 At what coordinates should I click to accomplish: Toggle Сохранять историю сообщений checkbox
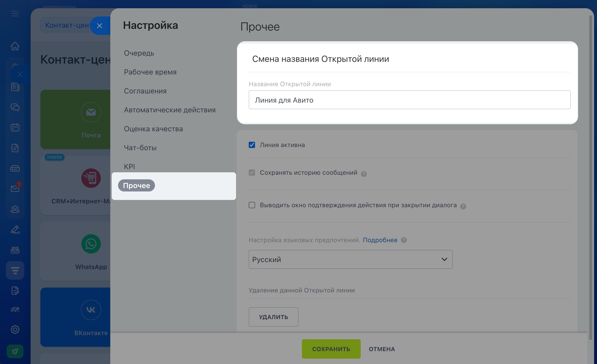[252, 173]
